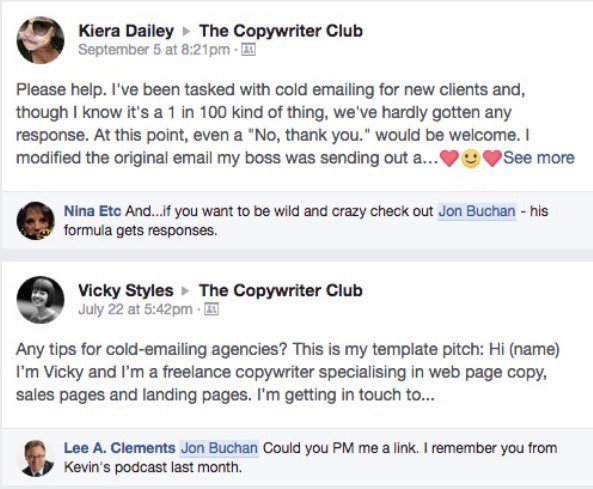Click the July 22 at 5:42pm timestamp
The width and height of the screenshot is (593, 489).
135,309
